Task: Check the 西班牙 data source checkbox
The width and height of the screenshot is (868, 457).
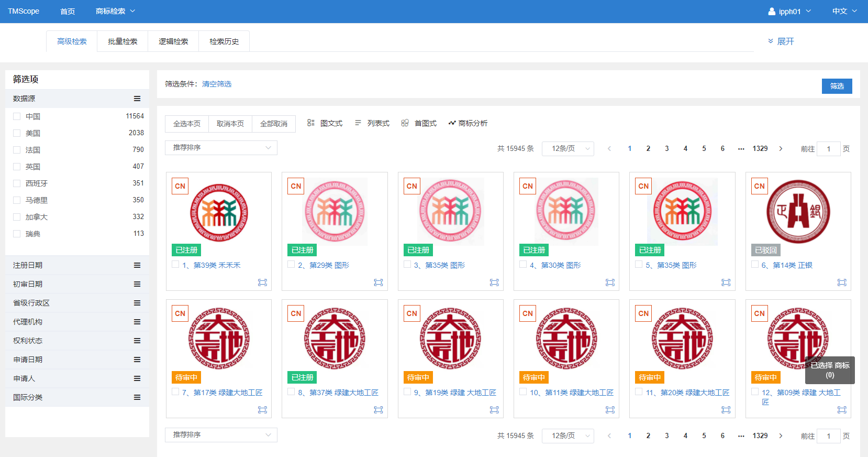Action: coord(17,183)
